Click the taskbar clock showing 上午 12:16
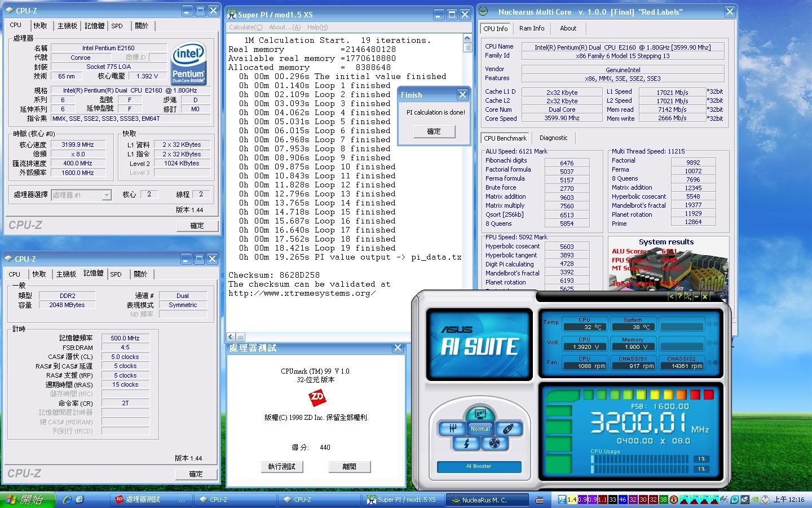 coord(788,500)
